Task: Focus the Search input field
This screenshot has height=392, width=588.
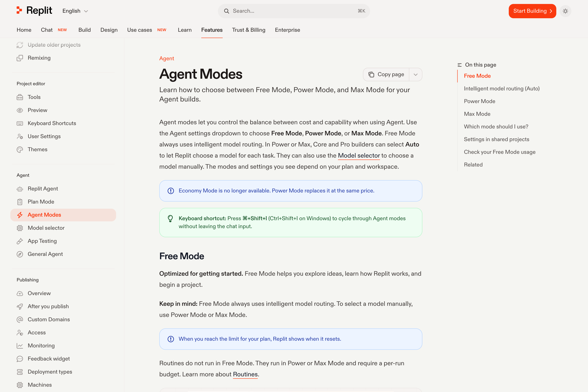Action: coord(294,11)
